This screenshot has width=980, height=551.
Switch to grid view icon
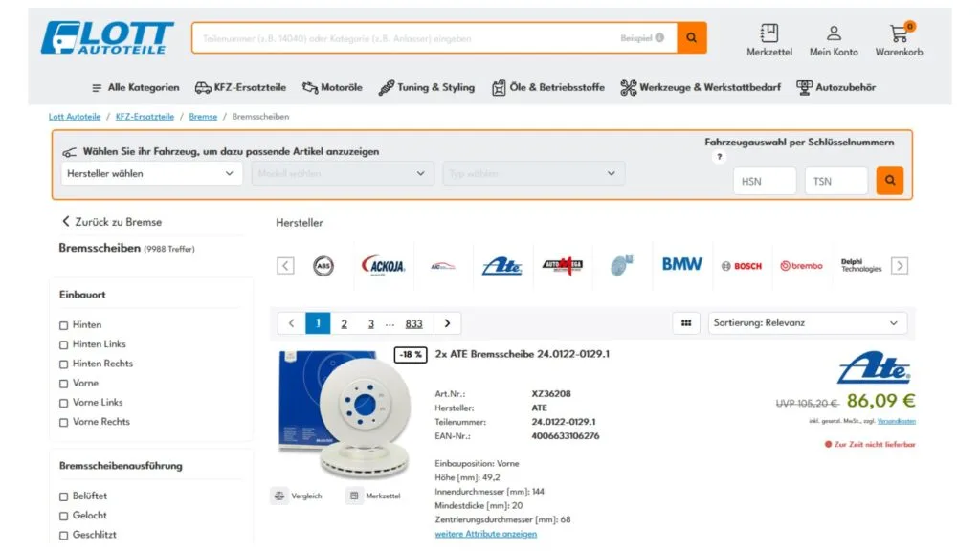(686, 323)
